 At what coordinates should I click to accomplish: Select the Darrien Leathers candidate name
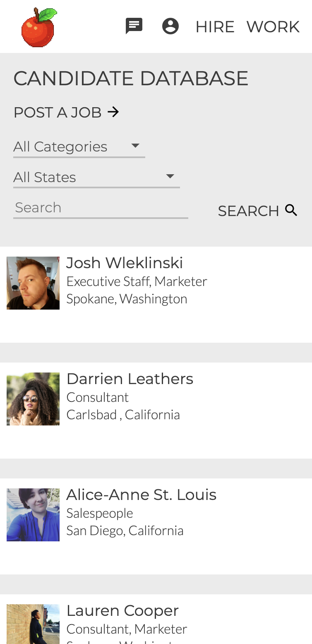tap(130, 379)
